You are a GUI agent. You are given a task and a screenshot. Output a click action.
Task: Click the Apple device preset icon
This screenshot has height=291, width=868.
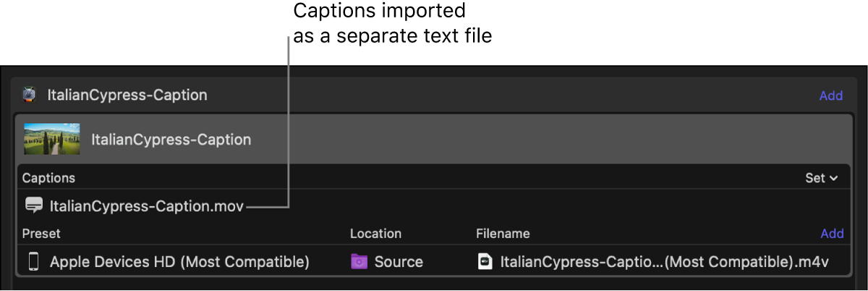(x=33, y=262)
